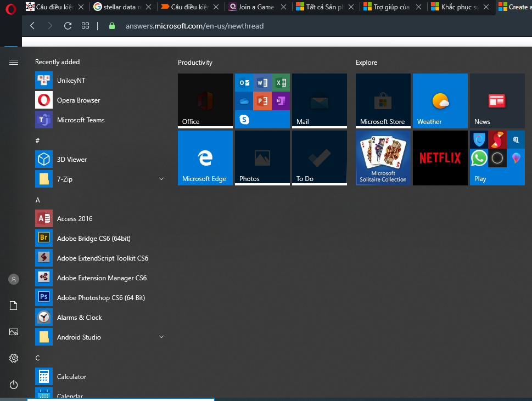Launch the Netflix tile
The image size is (532, 401).
440,158
